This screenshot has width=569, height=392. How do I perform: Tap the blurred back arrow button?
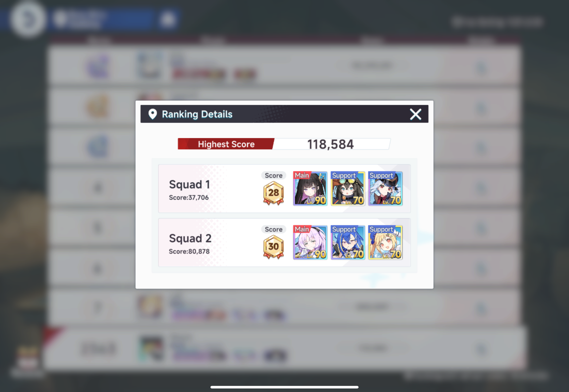(28, 19)
